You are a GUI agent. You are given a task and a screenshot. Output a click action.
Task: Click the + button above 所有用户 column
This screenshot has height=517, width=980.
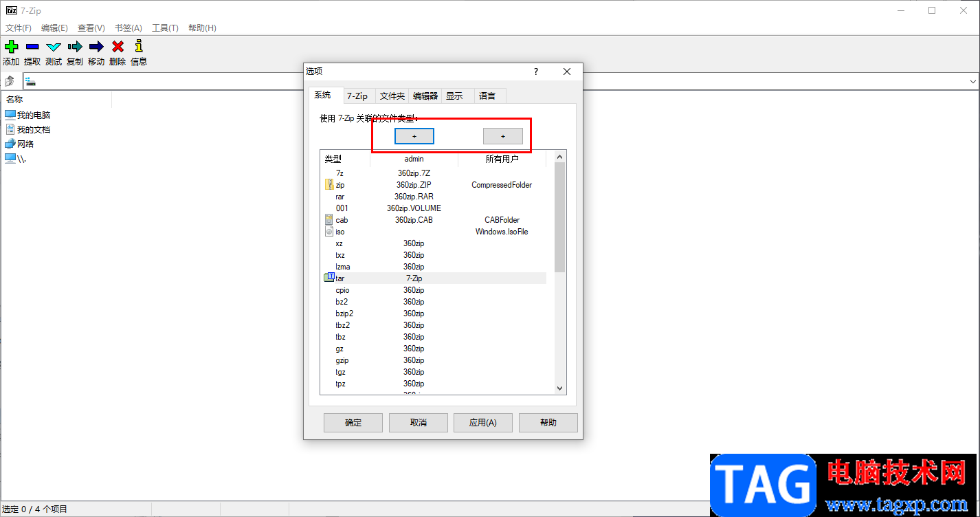(503, 136)
